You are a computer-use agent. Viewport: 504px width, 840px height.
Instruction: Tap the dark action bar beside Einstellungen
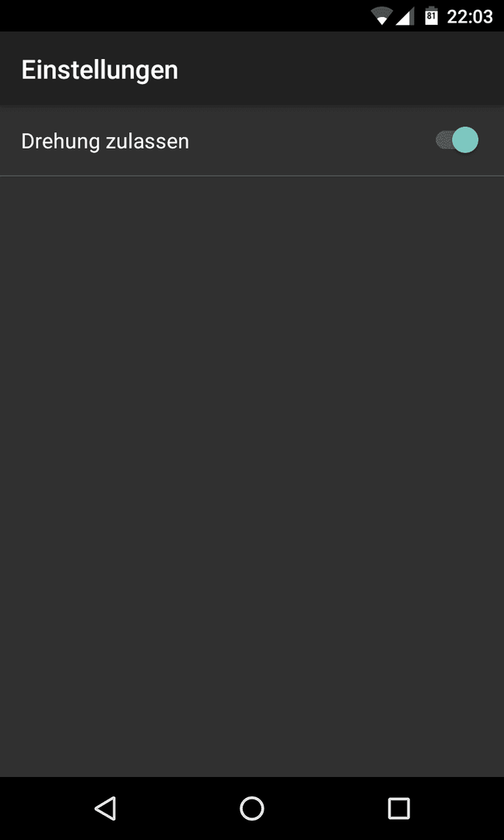(341, 68)
